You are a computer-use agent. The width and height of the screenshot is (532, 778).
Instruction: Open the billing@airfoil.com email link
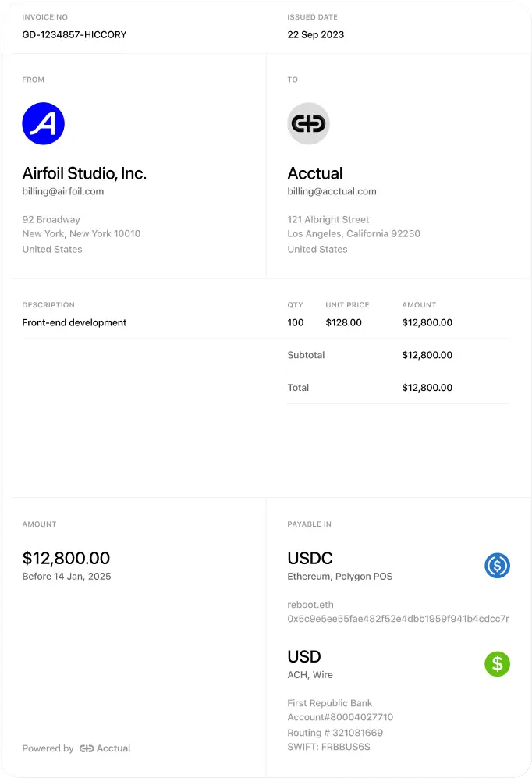pos(63,191)
